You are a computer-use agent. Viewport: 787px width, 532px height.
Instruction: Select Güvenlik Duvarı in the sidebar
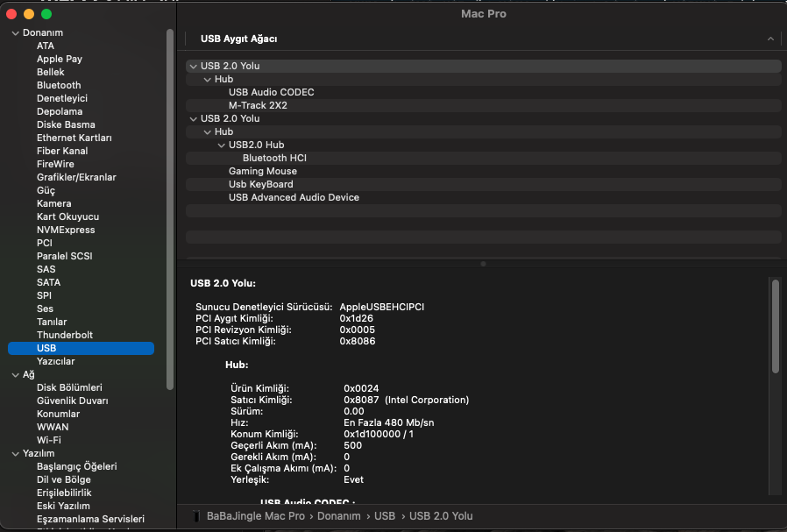click(72, 401)
